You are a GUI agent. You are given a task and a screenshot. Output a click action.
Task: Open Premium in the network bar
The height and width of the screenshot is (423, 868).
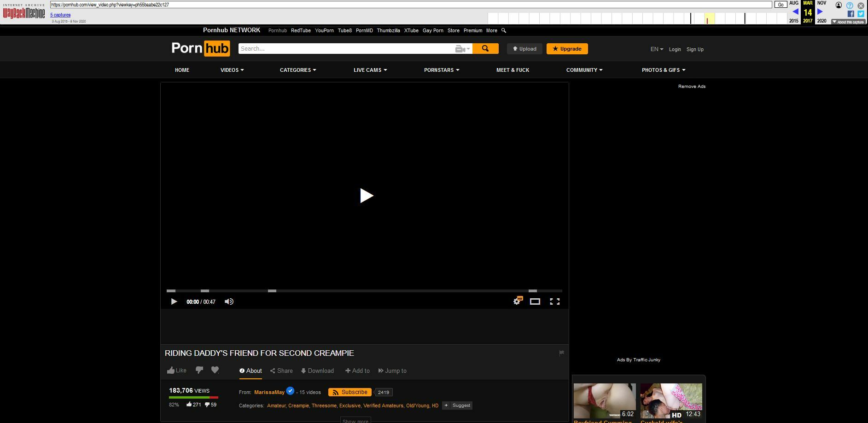(473, 30)
